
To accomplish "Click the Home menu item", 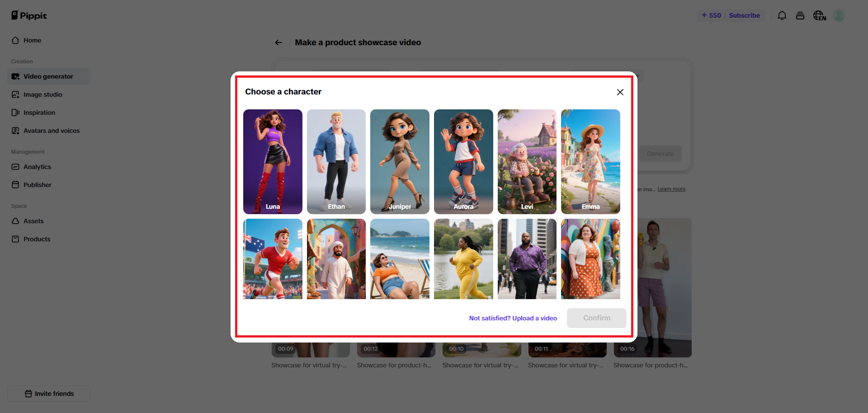I will (x=32, y=40).
